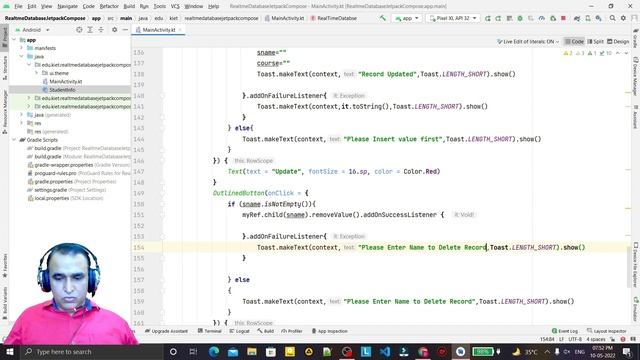Open the VCS menu

pyautogui.click(x=175, y=6)
